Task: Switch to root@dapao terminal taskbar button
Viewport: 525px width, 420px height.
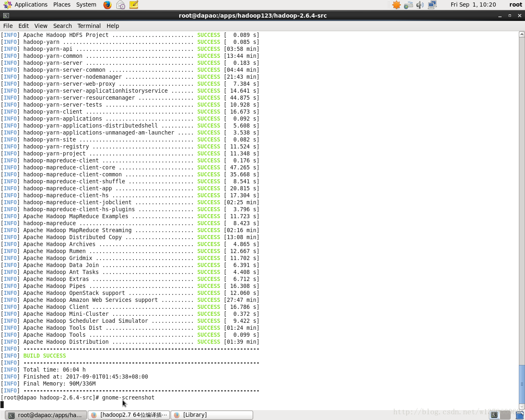Action: pos(46,415)
